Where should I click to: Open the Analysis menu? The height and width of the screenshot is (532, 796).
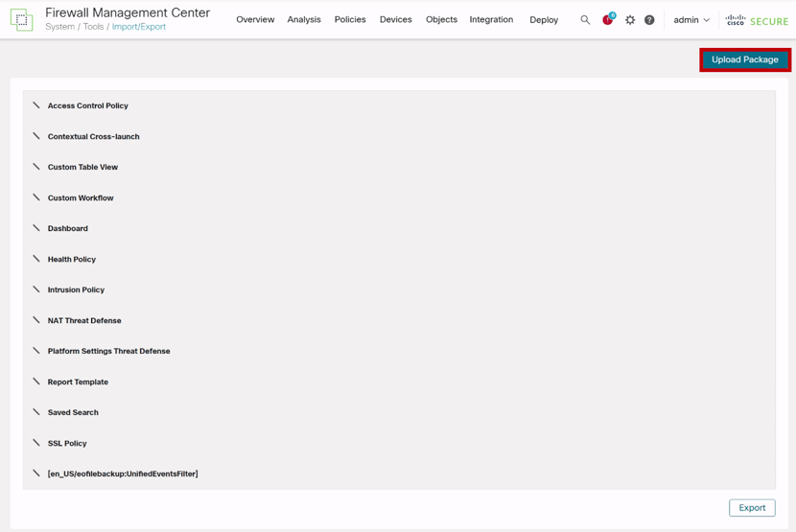coord(304,19)
